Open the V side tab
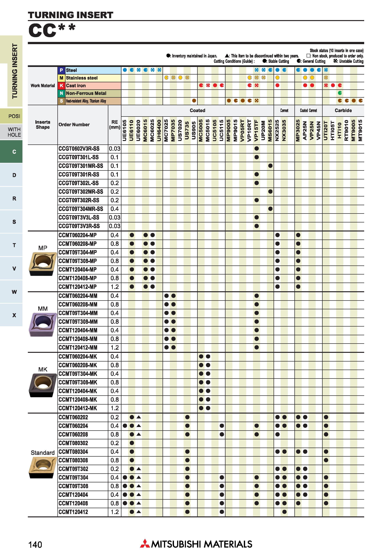Image resolution: width=392 pixels, height=555 pixels. click(x=11, y=268)
